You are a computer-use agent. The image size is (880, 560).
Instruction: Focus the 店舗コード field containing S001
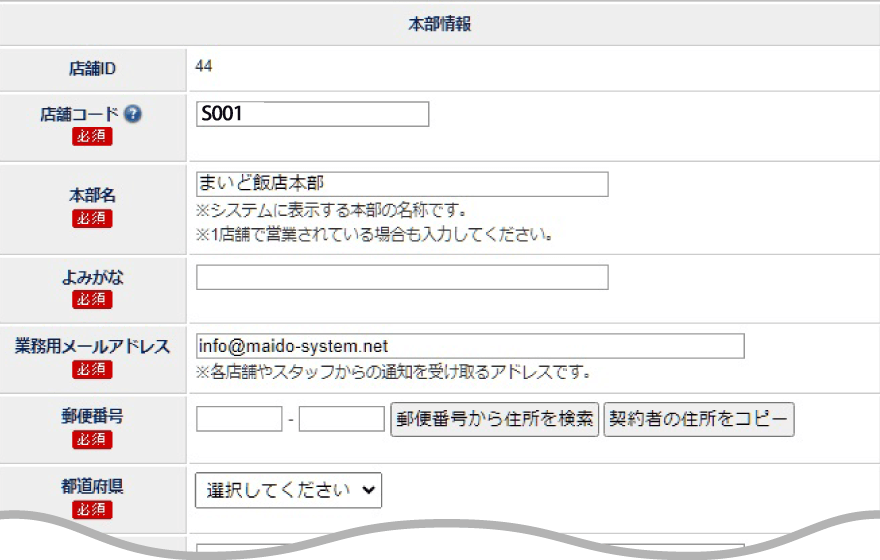pyautogui.click(x=312, y=114)
